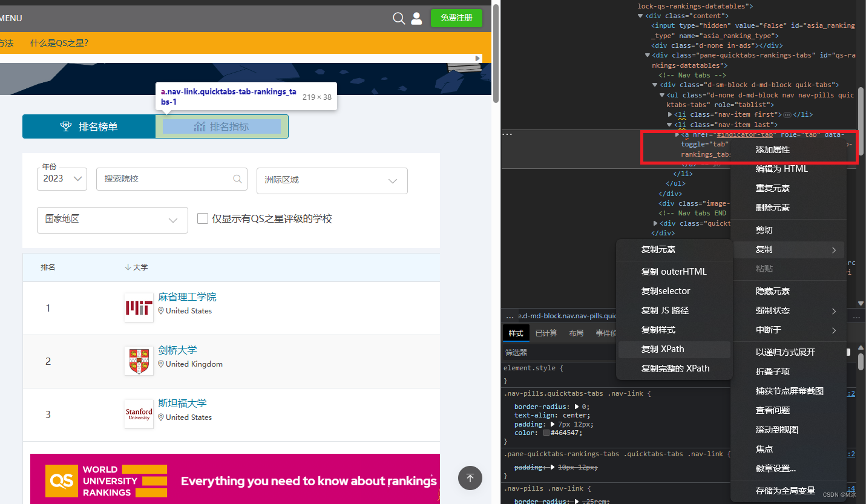Image resolution: width=866 pixels, height=504 pixels.
Task: Select 复制 JS 路径 in submenu
Action: point(674,310)
